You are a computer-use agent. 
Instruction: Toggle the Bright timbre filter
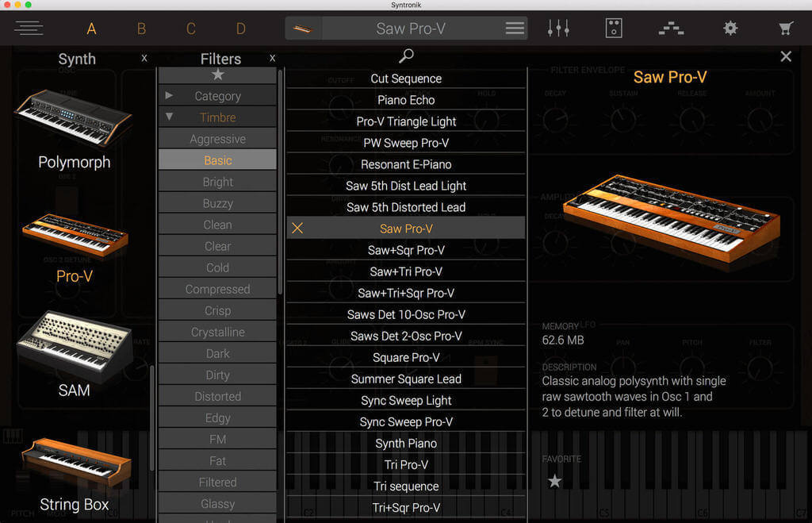(x=217, y=182)
